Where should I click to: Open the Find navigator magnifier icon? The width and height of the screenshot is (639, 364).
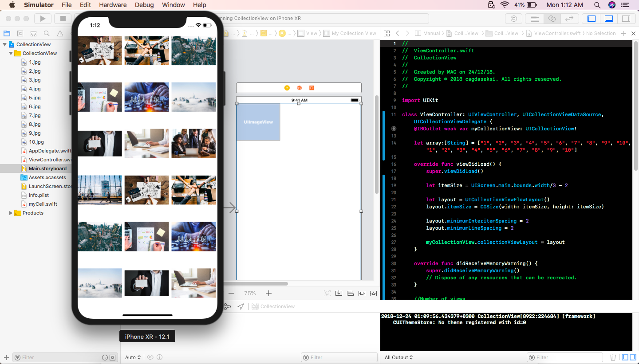pyautogui.click(x=47, y=33)
